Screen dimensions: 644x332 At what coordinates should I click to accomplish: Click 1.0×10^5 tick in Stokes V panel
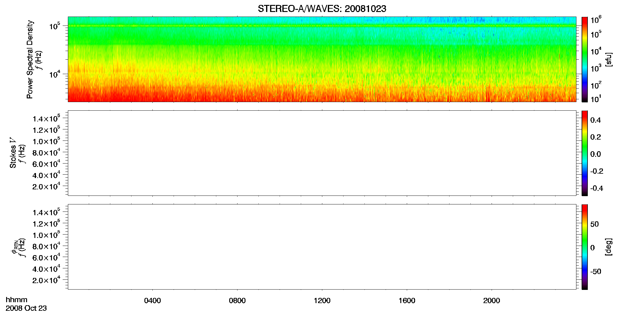pos(46,141)
